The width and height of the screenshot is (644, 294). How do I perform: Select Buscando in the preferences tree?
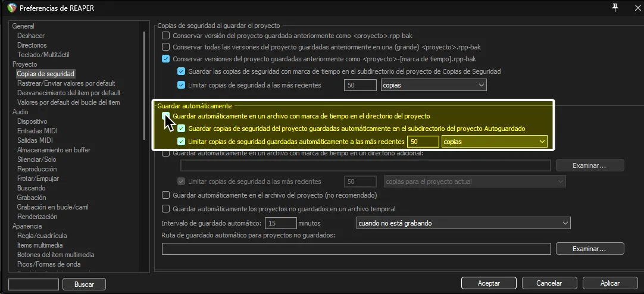click(x=31, y=188)
